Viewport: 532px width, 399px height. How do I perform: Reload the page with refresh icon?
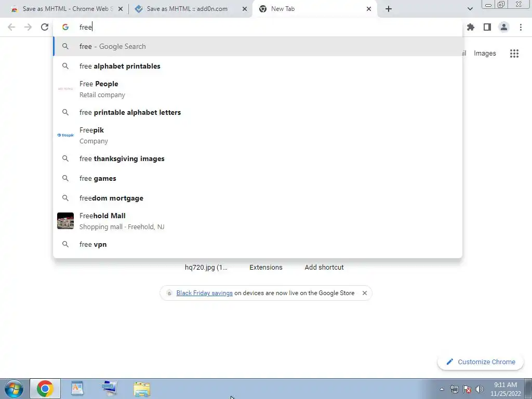45,27
